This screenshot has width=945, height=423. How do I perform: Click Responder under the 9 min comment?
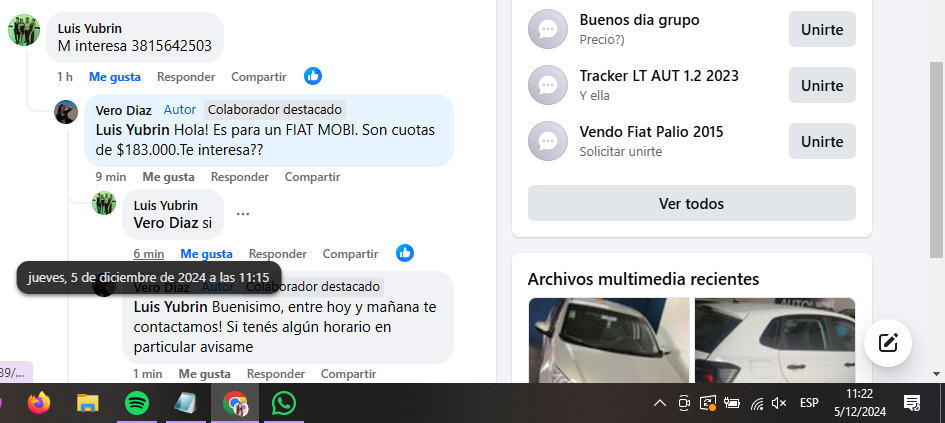click(x=239, y=177)
